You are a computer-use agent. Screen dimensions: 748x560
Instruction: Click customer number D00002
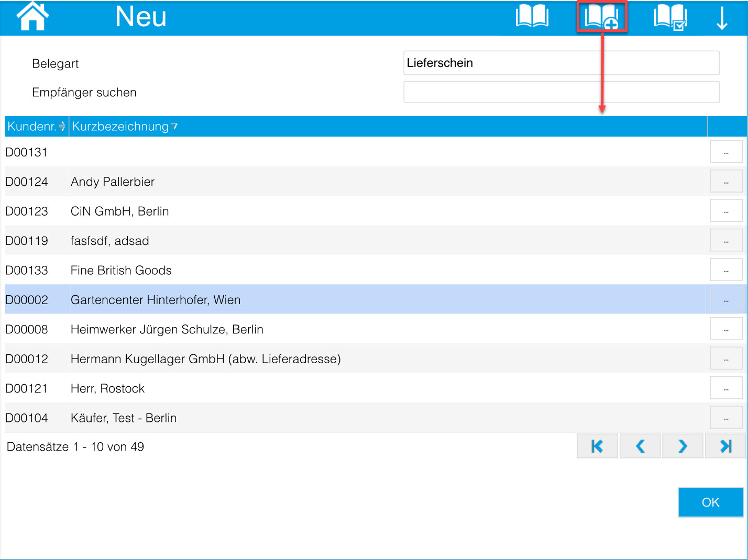(x=26, y=300)
